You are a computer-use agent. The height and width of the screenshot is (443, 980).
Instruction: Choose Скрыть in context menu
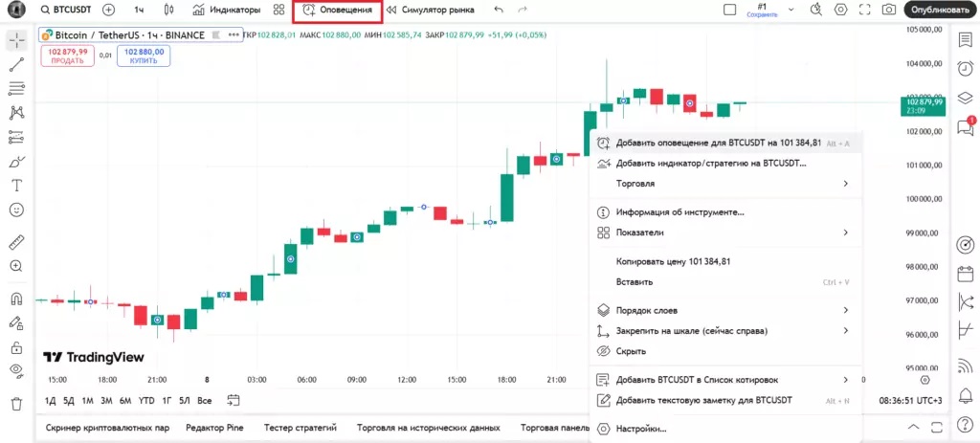point(725,351)
